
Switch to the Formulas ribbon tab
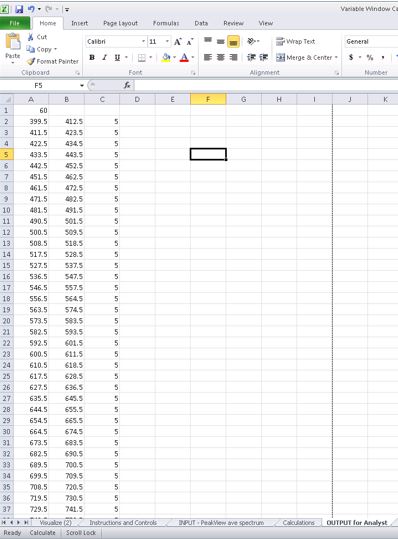point(166,23)
